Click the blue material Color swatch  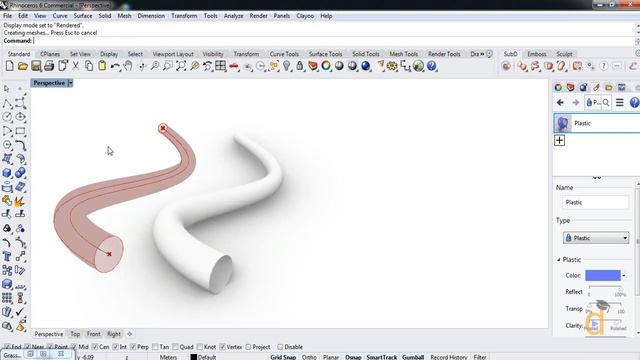[x=603, y=276]
